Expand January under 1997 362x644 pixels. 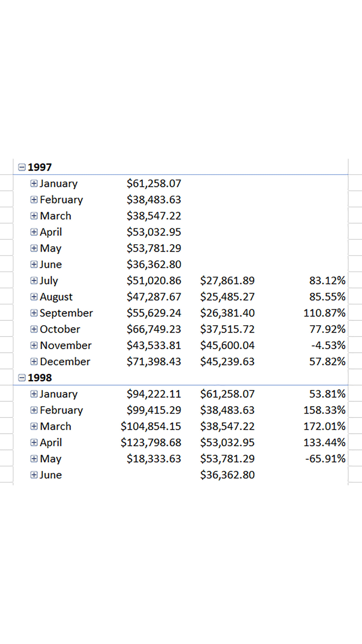coord(34,183)
